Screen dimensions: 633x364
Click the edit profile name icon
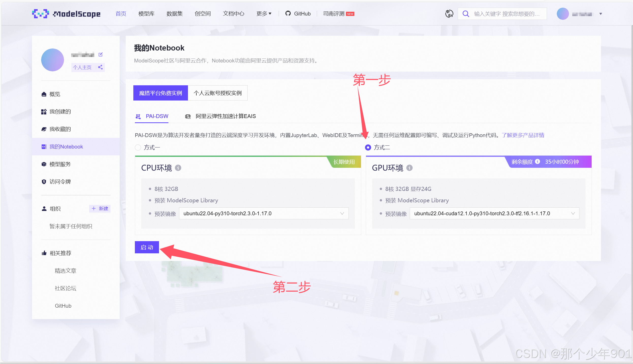(101, 54)
